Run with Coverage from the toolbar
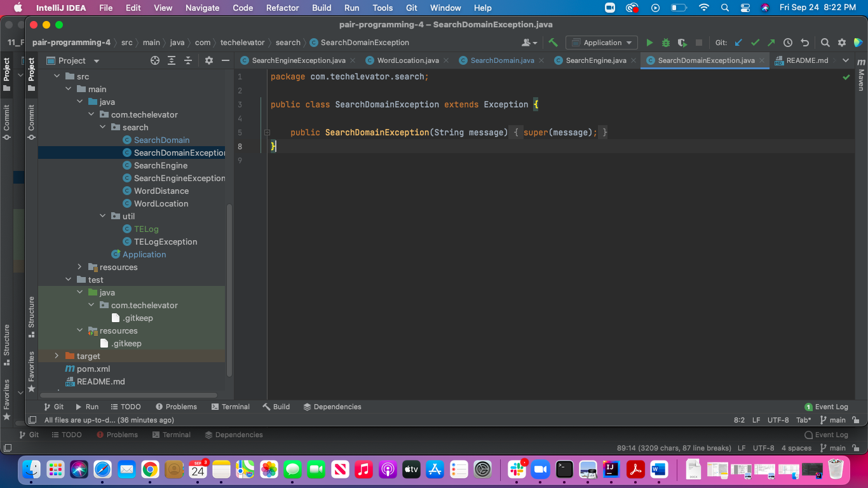Screen dimensions: 868x488 pos(682,43)
